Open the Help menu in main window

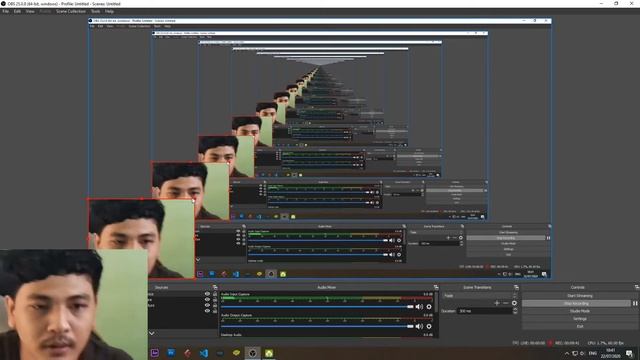pos(109,11)
